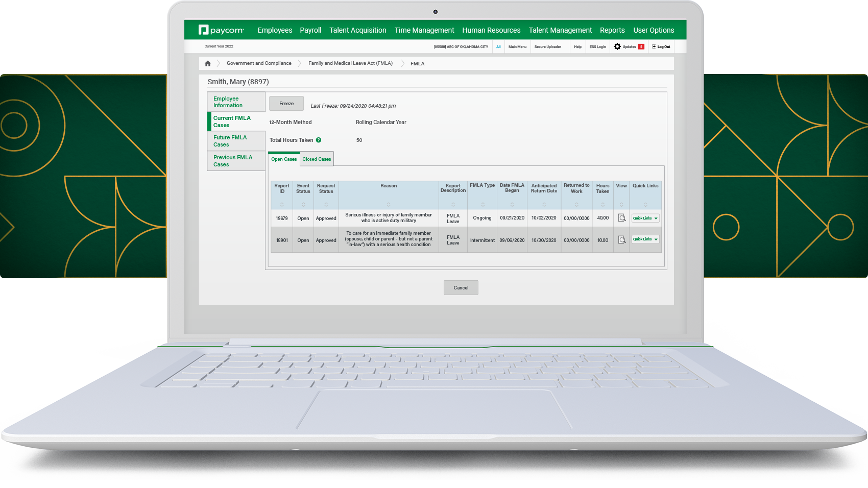Screen dimensions: 868x488
Task: Sort table by Report ID column
Action: point(282,205)
